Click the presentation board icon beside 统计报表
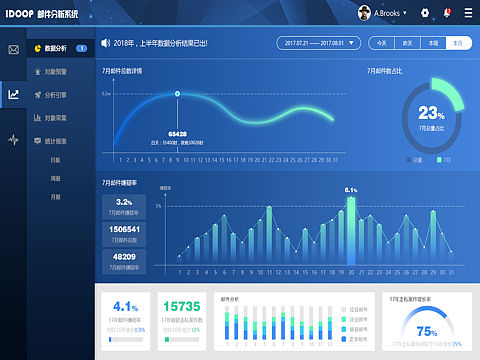Image resolution: width=480 pixels, height=360 pixels. pos(37,141)
